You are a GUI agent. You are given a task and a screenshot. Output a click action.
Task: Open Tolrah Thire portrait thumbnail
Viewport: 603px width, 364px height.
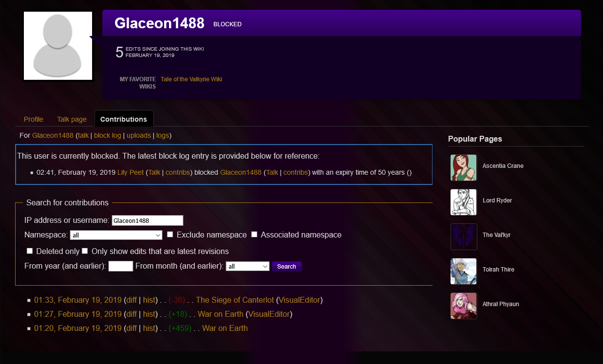coord(464,271)
